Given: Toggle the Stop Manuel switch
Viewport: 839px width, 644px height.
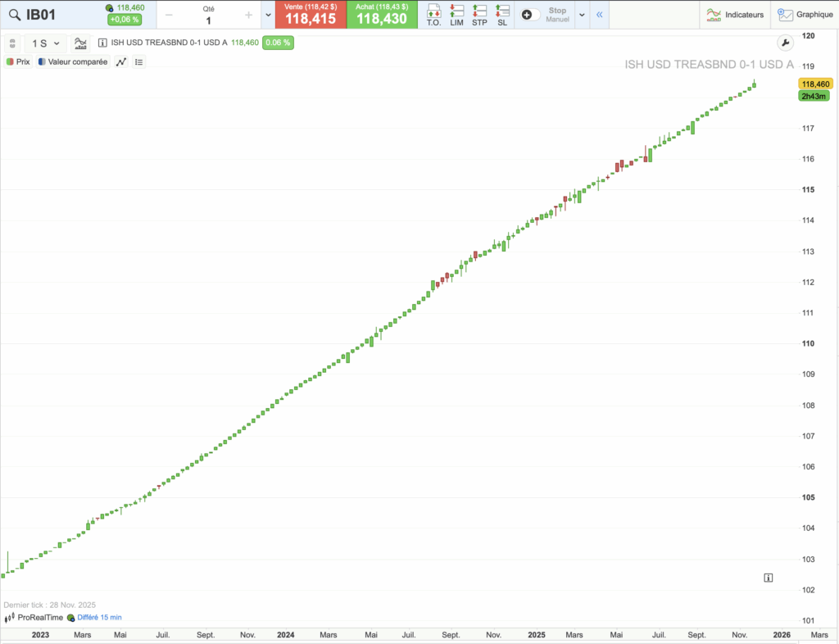Looking at the screenshot, I should [x=531, y=13].
